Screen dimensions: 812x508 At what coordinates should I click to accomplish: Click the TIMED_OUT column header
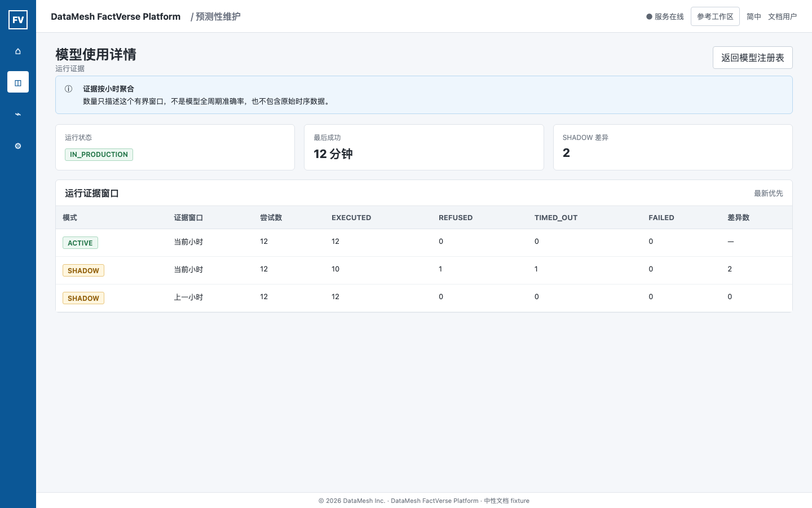(556, 218)
